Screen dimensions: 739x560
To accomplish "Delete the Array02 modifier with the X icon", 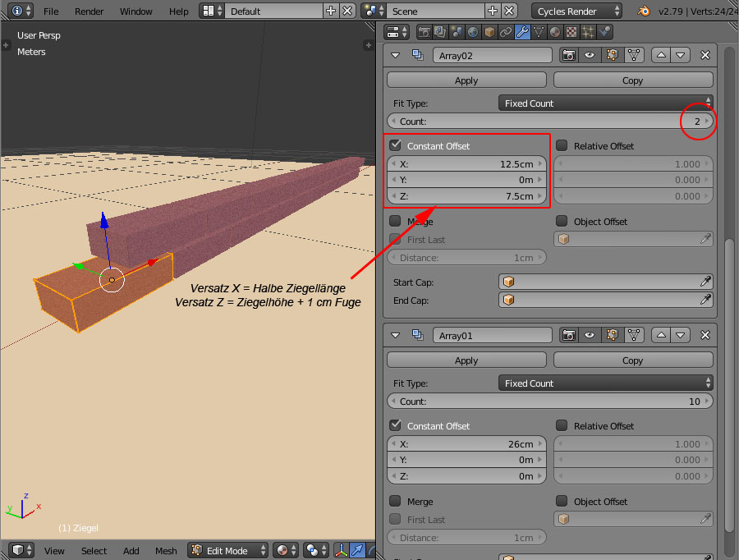I will point(705,55).
